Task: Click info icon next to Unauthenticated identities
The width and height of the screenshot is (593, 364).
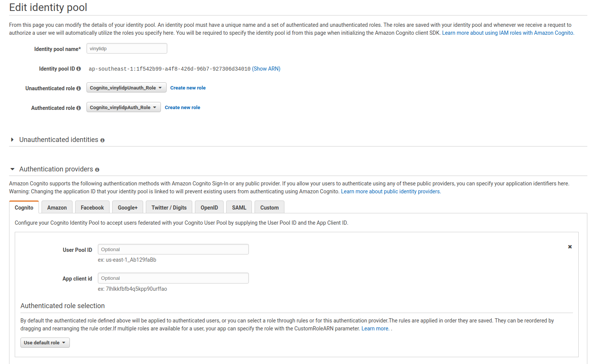Action: [102, 140]
